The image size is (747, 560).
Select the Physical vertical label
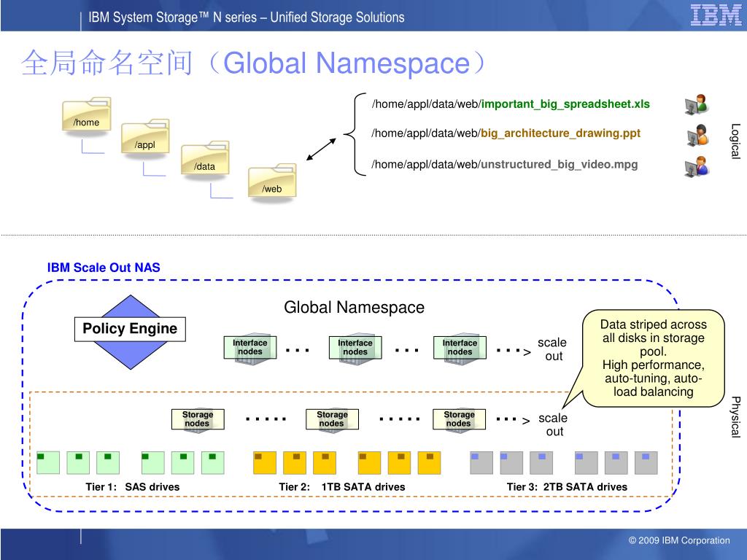click(x=735, y=416)
